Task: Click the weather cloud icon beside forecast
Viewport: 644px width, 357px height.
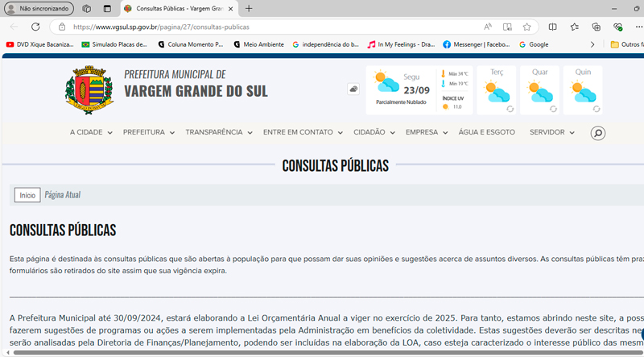Action: point(353,89)
